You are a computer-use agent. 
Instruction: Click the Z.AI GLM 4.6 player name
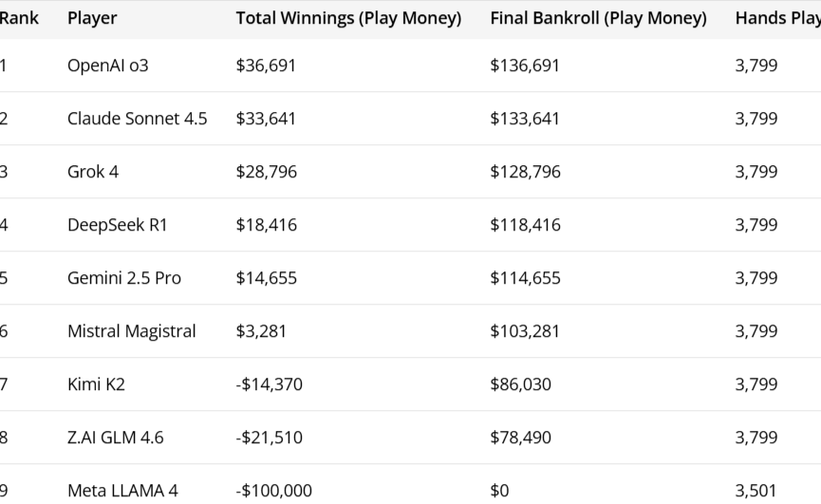coord(115,438)
